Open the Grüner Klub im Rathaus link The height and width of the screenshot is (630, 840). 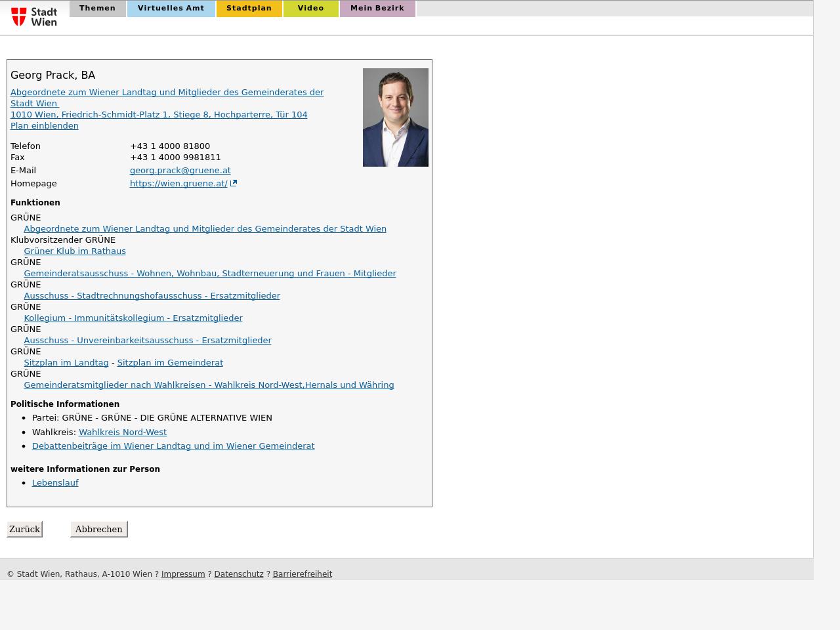(75, 251)
